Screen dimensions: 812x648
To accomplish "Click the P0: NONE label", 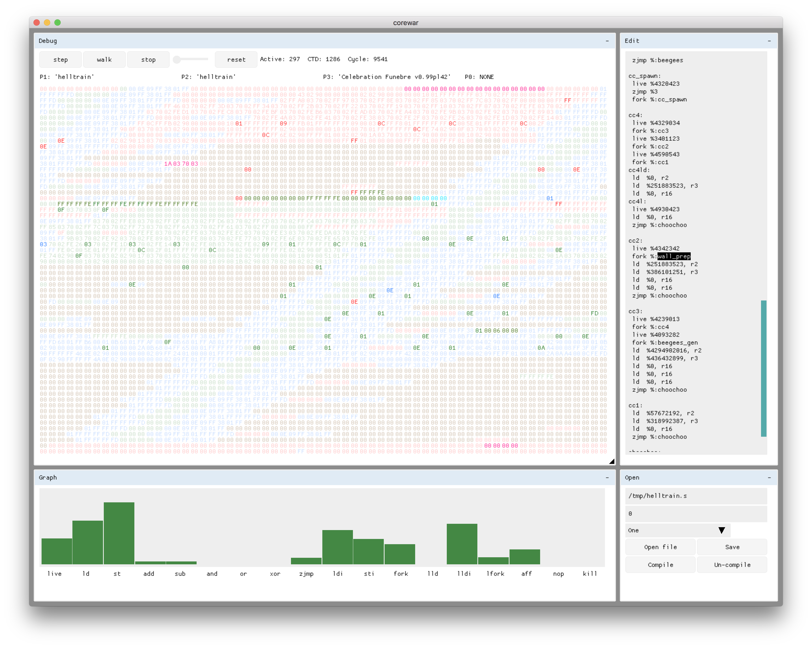I will [479, 77].
